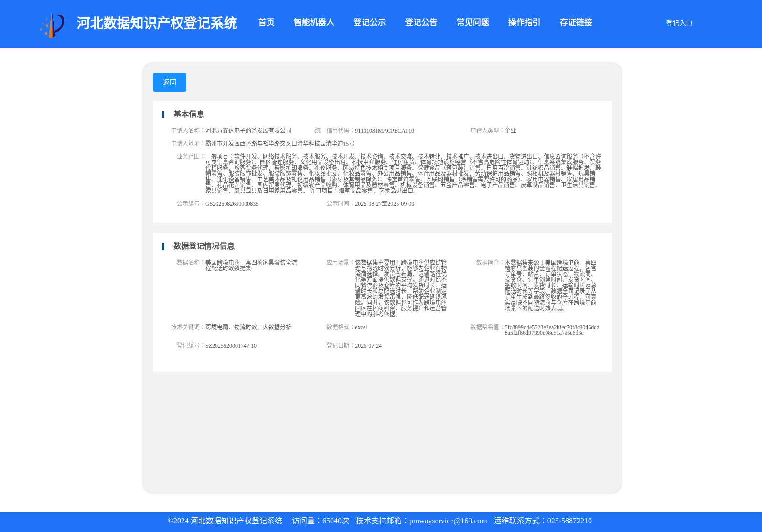Image resolution: width=762 pixels, height=532 pixels.
Task: Click the 返回 button
Action: (x=170, y=82)
